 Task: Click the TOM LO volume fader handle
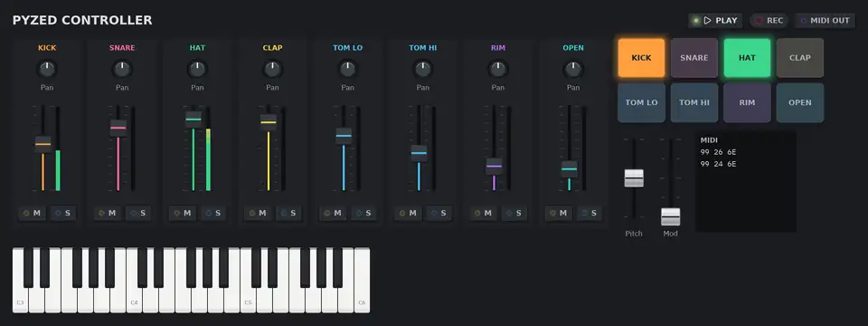coord(344,136)
